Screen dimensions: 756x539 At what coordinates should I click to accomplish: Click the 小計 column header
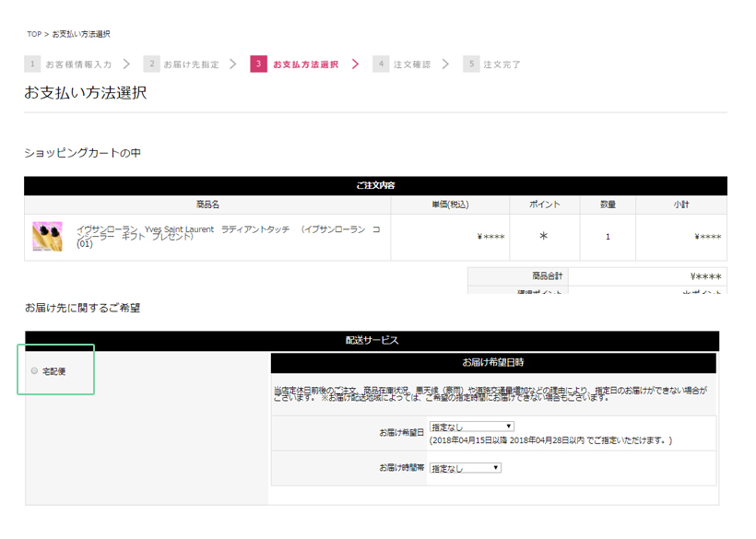680,205
